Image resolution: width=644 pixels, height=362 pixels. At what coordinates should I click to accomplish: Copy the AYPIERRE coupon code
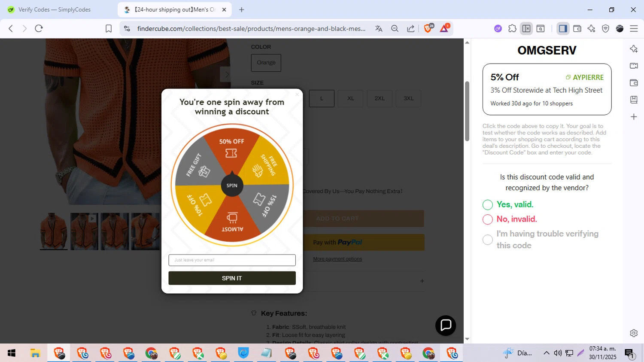click(585, 77)
